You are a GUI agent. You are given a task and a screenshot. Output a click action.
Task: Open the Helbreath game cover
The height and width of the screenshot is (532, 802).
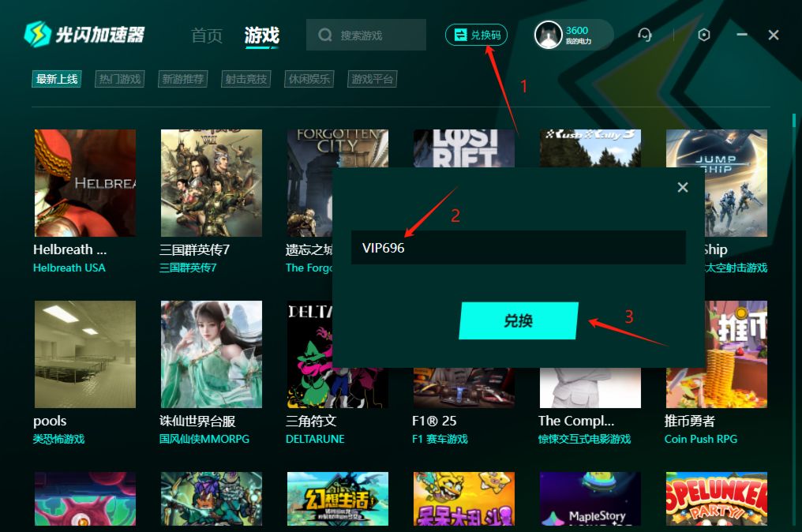[x=85, y=183]
